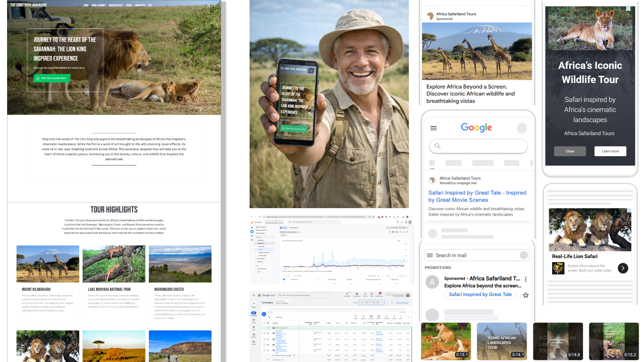Tick the checkbox for the first Performance Max campaign
The height and width of the screenshot is (362, 644).
click(x=264, y=334)
